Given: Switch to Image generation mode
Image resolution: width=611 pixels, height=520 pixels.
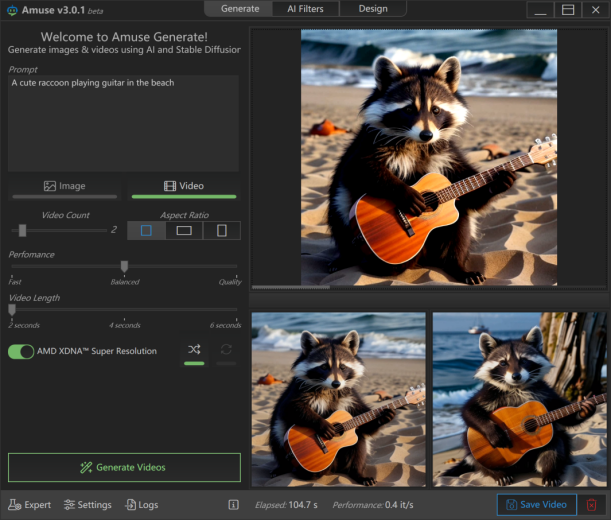Looking at the screenshot, I should pos(65,186).
